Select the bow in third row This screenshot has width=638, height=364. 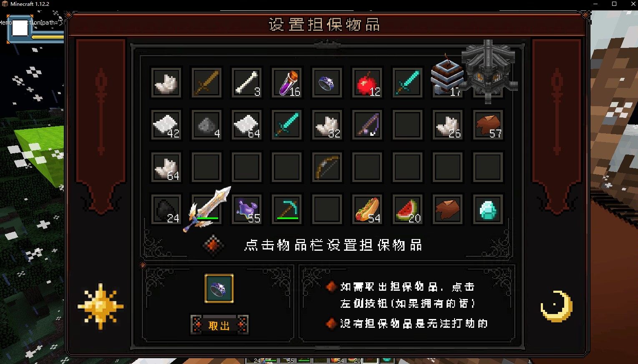point(327,167)
